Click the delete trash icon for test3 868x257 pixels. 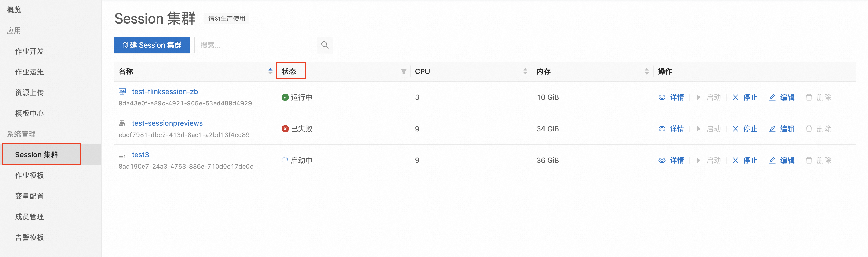809,160
